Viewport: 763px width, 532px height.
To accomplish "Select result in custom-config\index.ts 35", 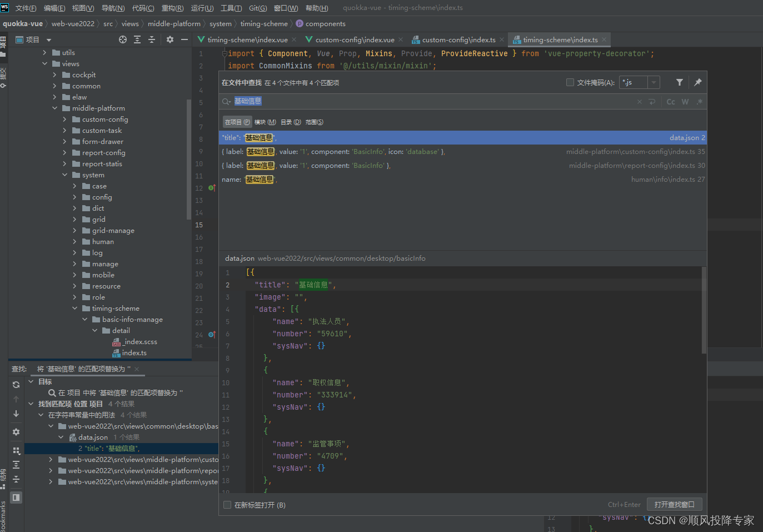I will click(463, 152).
